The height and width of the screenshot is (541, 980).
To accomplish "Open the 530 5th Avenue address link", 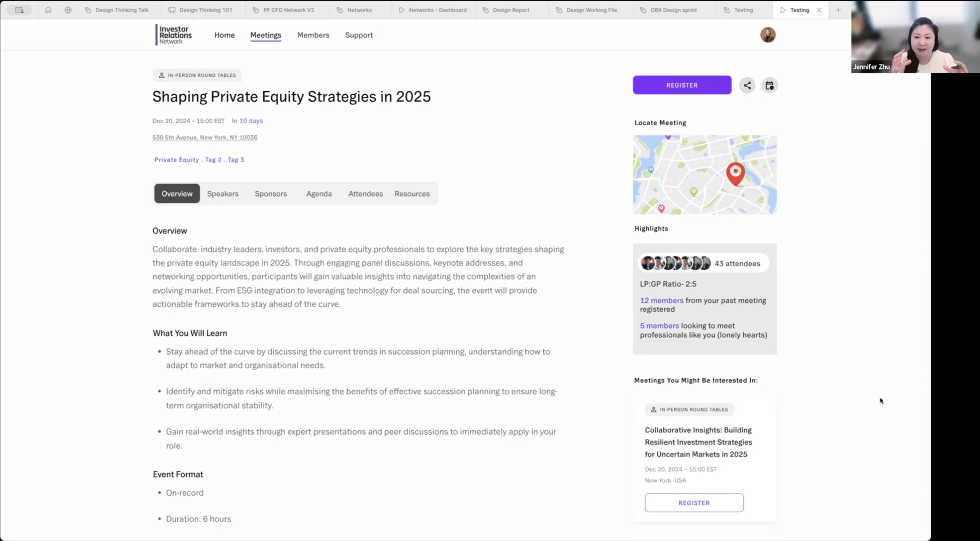I will (205, 138).
